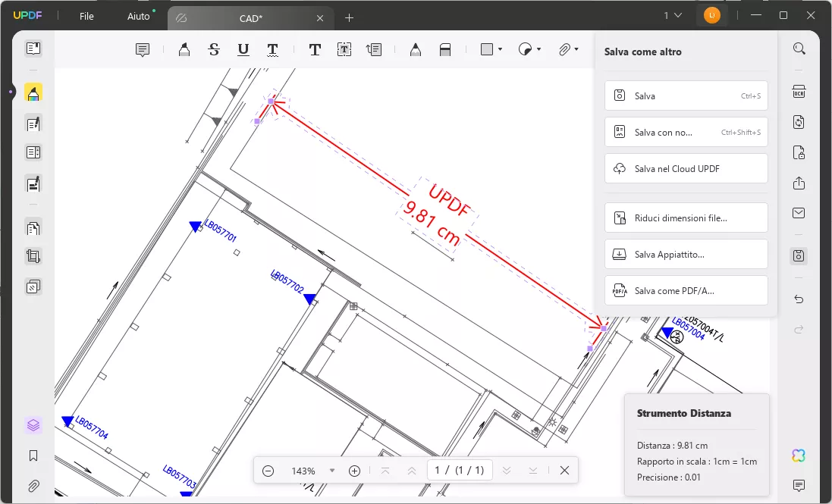
Task: Open the Attachments paperclip in the left sidebar
Action: click(33, 486)
